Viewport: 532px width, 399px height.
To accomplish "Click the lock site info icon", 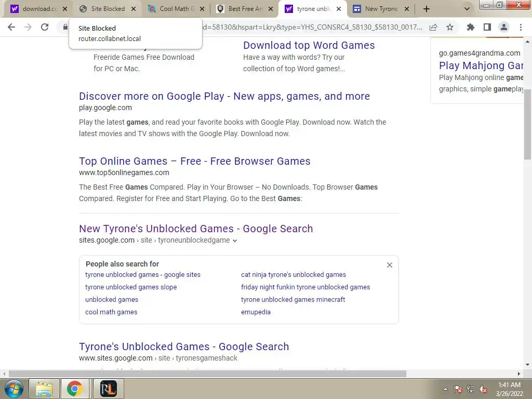I will coord(65,27).
